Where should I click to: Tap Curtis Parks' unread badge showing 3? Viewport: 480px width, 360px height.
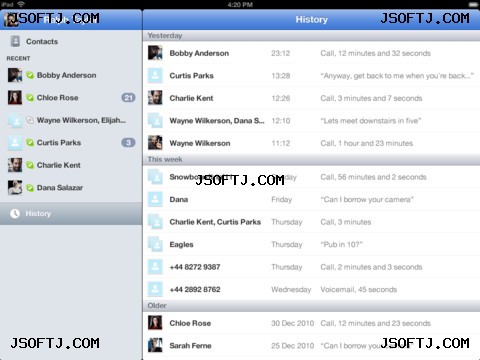point(128,143)
